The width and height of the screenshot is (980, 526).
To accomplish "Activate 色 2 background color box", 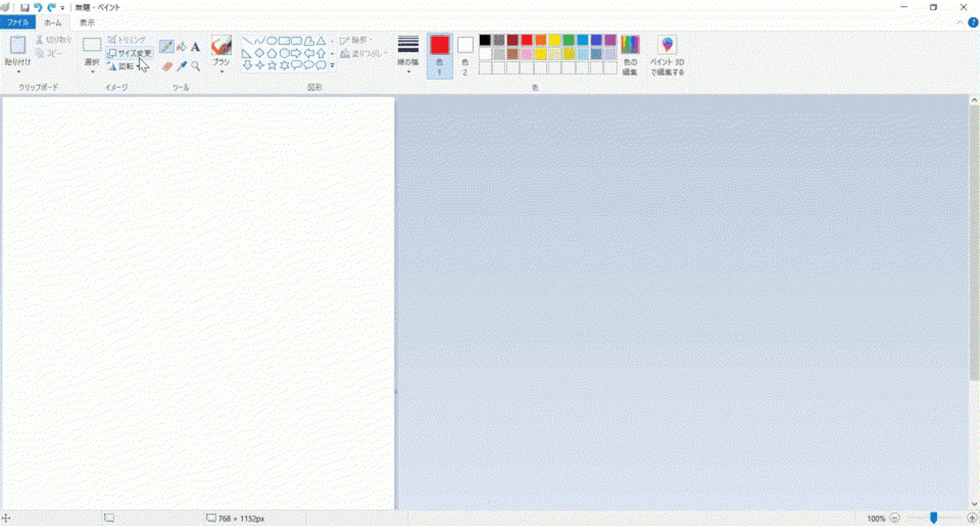I will 465,55.
